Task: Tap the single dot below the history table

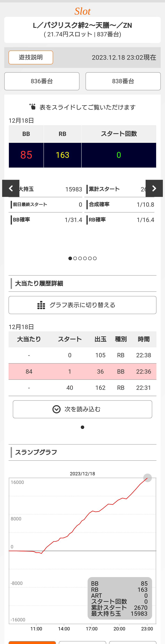Action: point(82,427)
